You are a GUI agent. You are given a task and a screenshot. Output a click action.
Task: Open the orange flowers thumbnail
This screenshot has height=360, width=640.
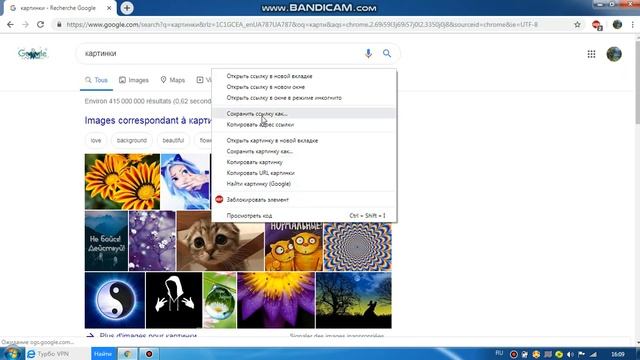(122, 182)
